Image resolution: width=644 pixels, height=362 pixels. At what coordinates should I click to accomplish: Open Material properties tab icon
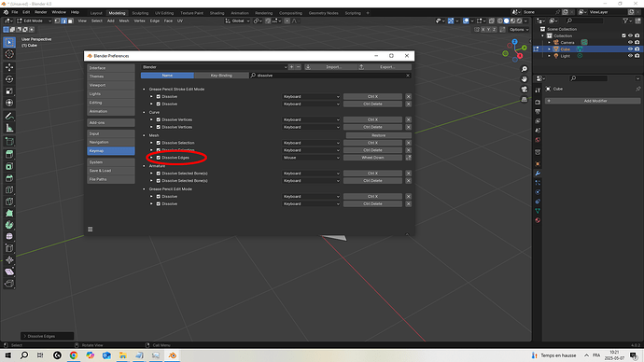538,220
